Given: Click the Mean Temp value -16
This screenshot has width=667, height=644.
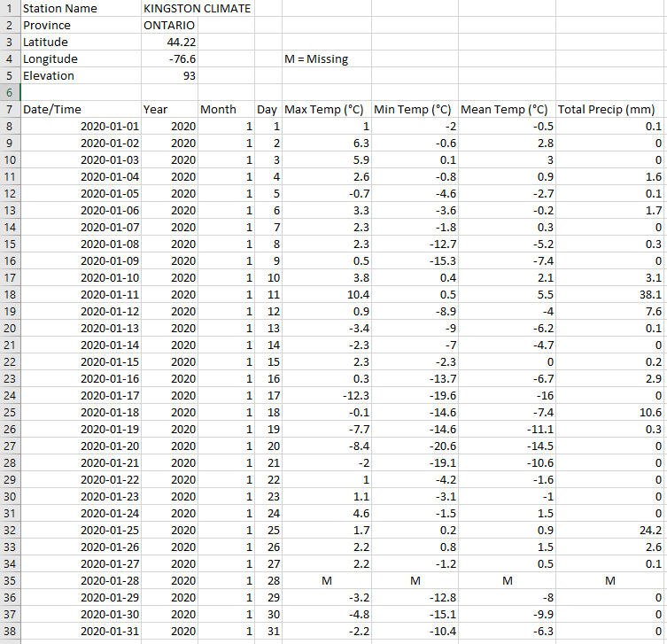Looking at the screenshot, I should pos(507,396).
